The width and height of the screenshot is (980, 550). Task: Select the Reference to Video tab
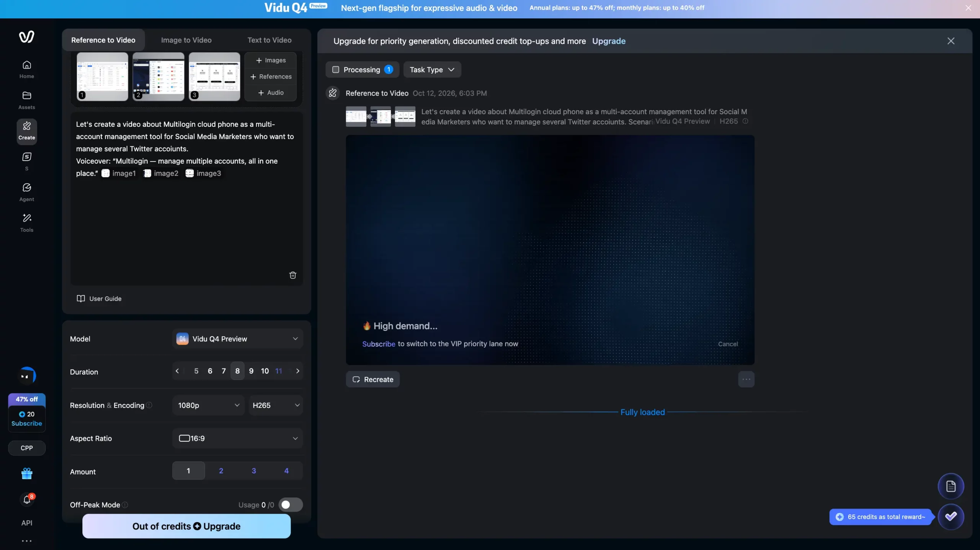click(103, 40)
